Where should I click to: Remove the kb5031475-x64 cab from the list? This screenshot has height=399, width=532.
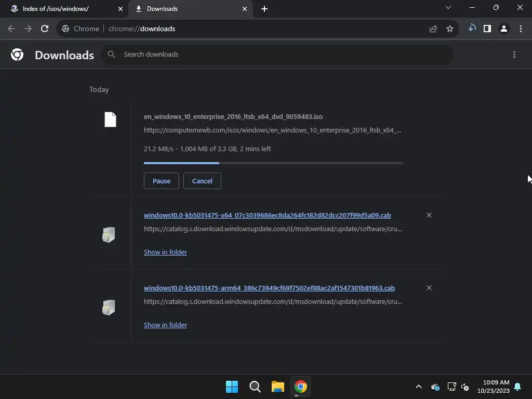(429, 215)
